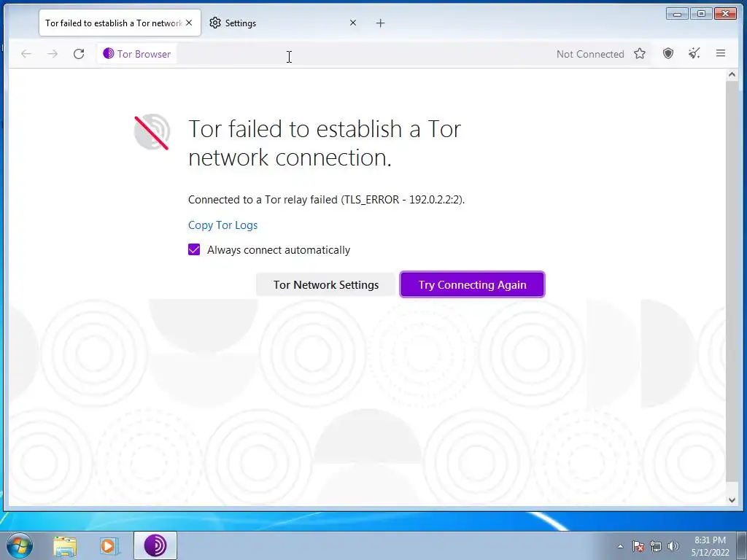Open a new tab with plus

(x=380, y=23)
